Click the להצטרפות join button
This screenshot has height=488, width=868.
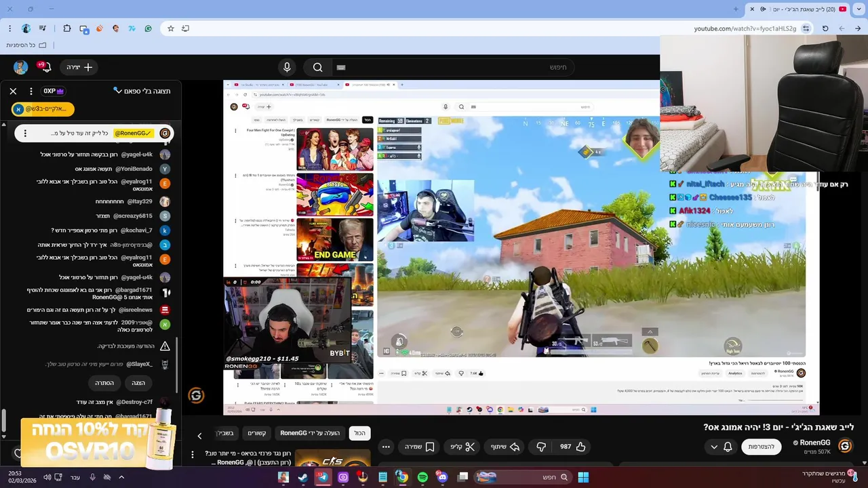pos(762,447)
